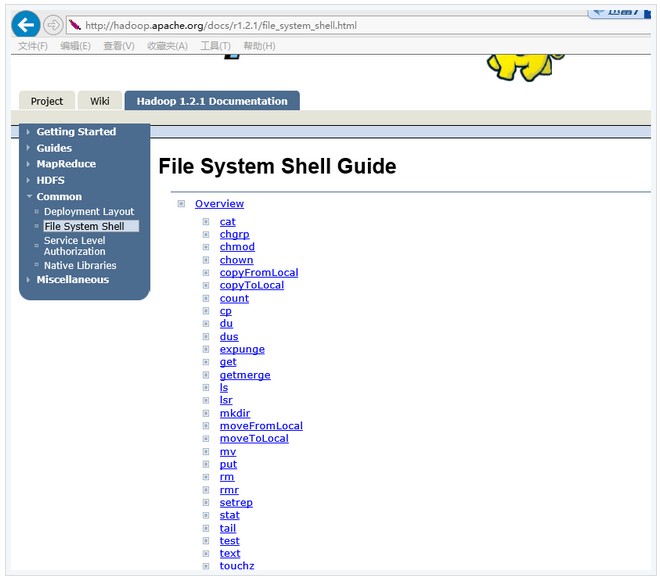Click the bullet icon beside getmerge
The width and height of the screenshot is (660, 579).
(206, 375)
